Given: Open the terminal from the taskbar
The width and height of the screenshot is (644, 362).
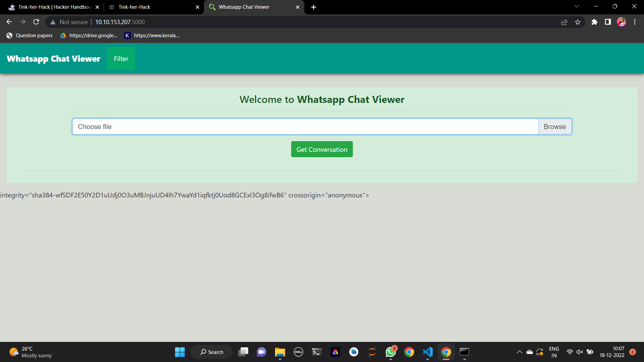Looking at the screenshot, I should (x=316, y=352).
